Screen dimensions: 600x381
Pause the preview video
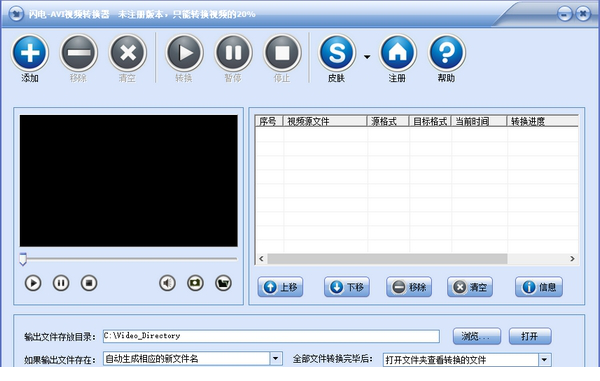pos(61,283)
